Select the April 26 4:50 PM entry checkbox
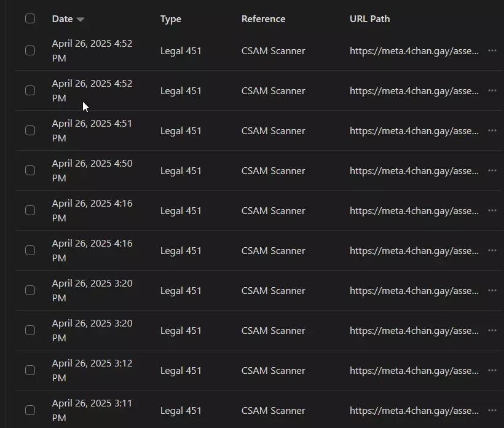Image resolution: width=504 pixels, height=428 pixels. (x=30, y=170)
